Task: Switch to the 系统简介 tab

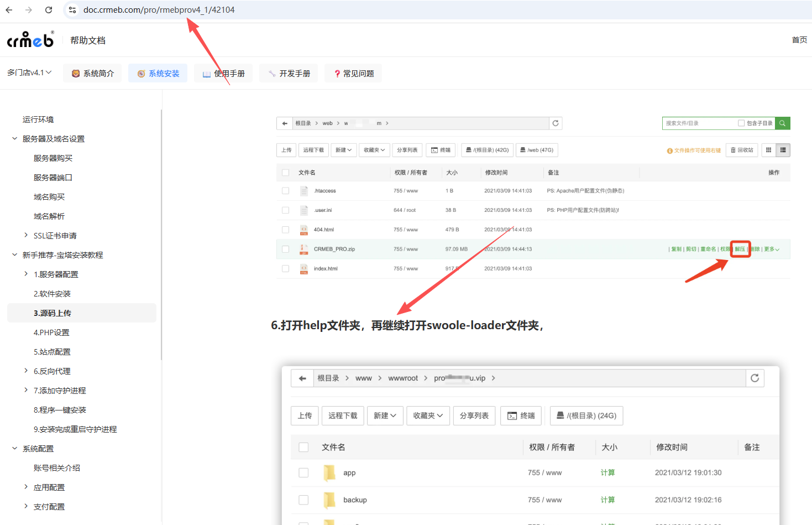Action: pos(92,74)
